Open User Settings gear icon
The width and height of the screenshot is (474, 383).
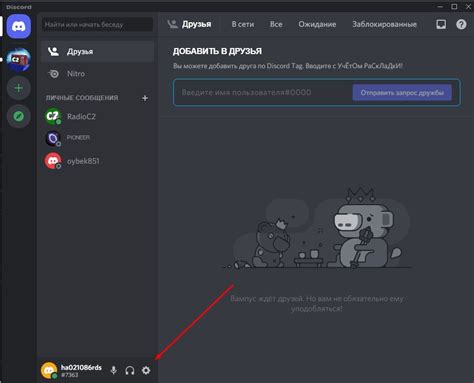click(146, 370)
